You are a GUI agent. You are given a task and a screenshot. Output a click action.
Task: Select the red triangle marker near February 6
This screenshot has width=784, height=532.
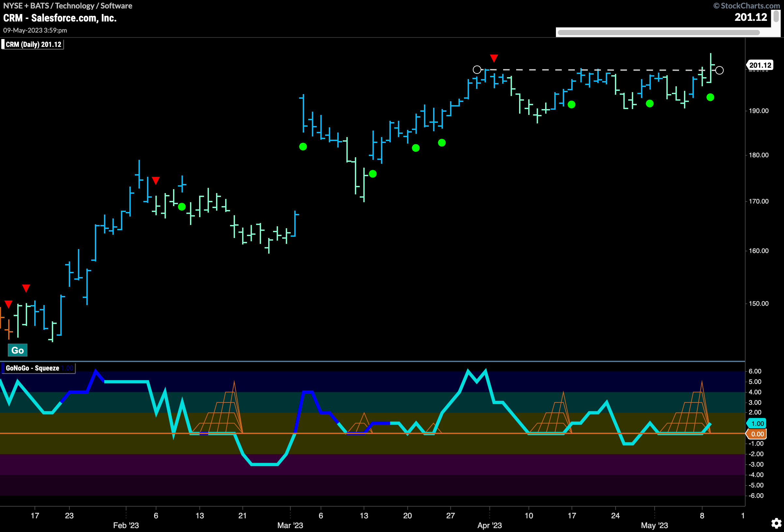click(155, 180)
